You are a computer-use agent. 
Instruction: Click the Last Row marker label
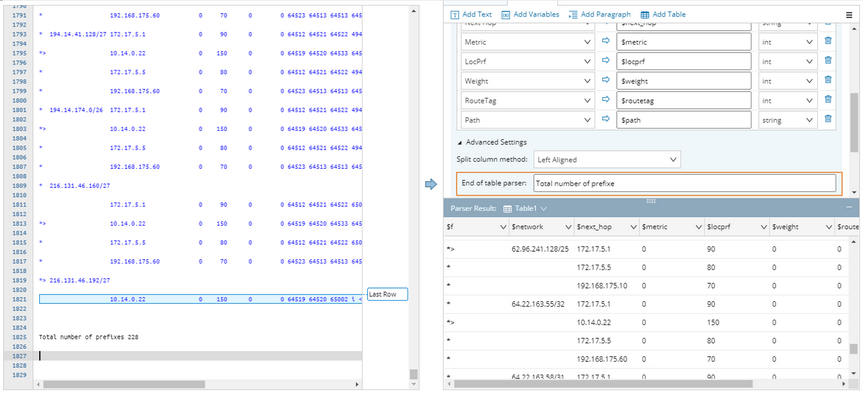coord(387,294)
